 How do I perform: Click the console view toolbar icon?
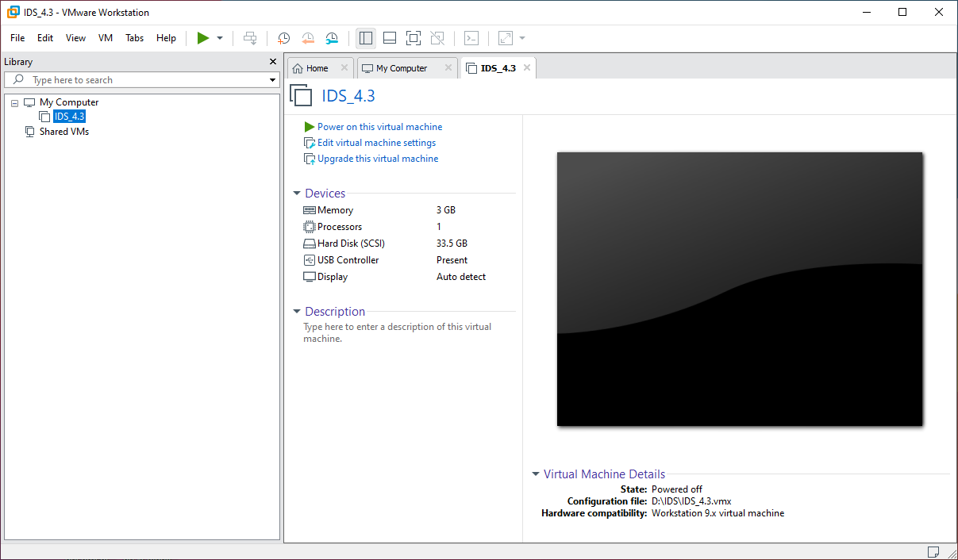pos(471,38)
